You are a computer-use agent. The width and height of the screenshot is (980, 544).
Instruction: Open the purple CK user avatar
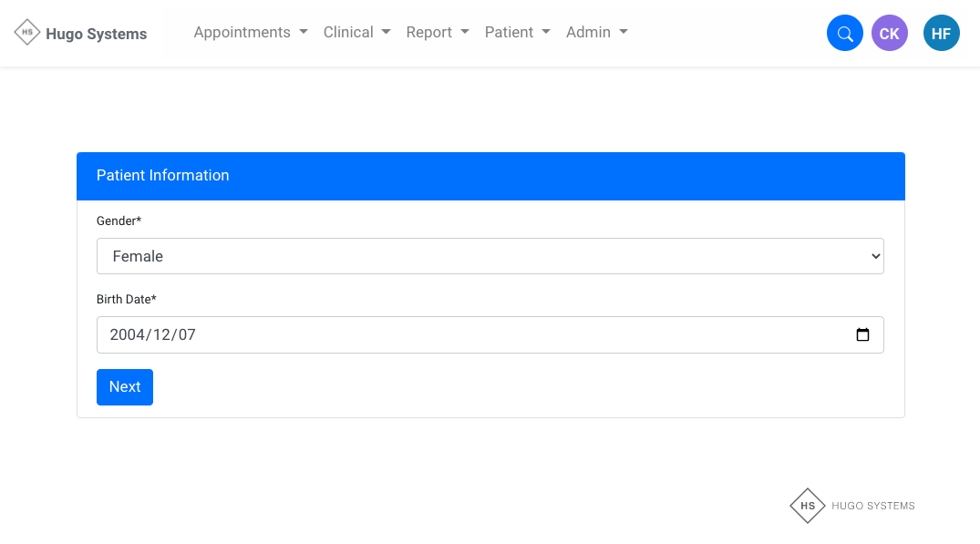pos(889,34)
